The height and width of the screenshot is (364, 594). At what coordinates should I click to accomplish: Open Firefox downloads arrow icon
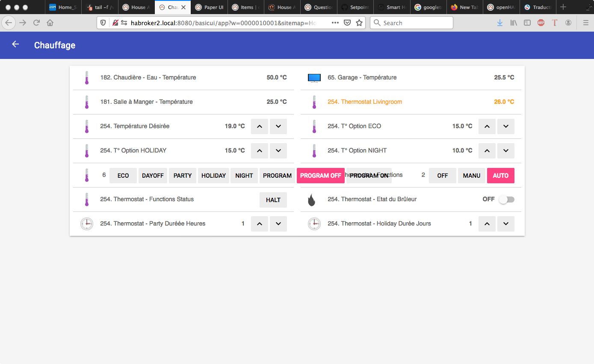pos(499,23)
